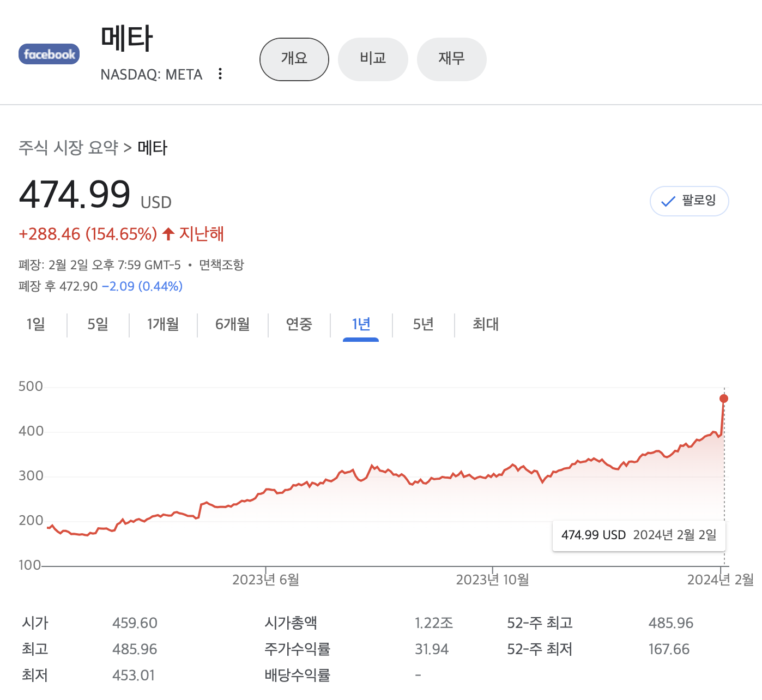Switch chart range to 5년

[x=424, y=324]
